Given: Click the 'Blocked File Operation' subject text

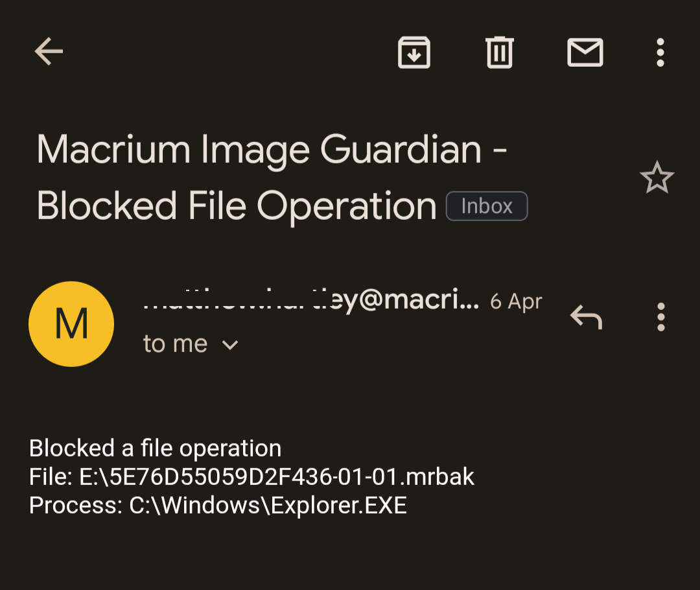Looking at the screenshot, I should point(237,205).
